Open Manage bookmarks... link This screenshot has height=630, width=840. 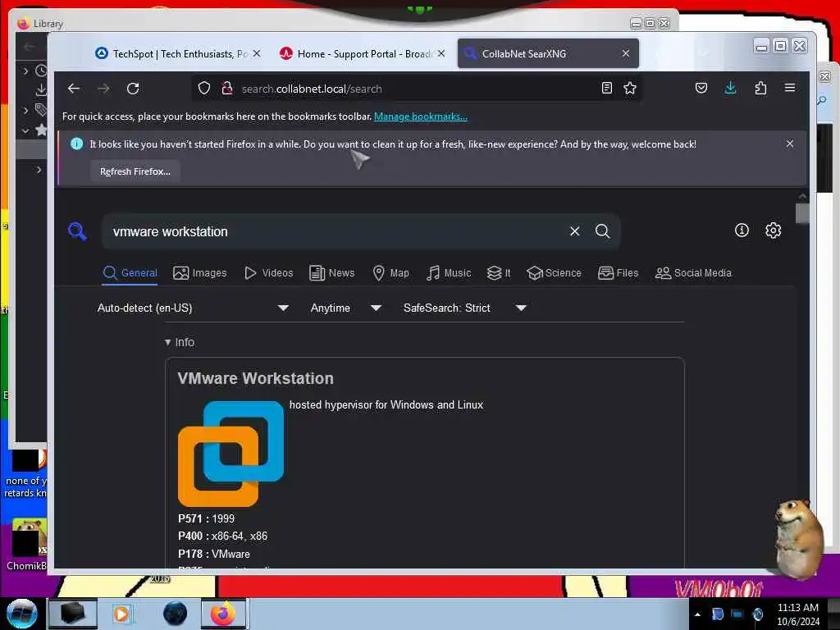pyautogui.click(x=421, y=116)
